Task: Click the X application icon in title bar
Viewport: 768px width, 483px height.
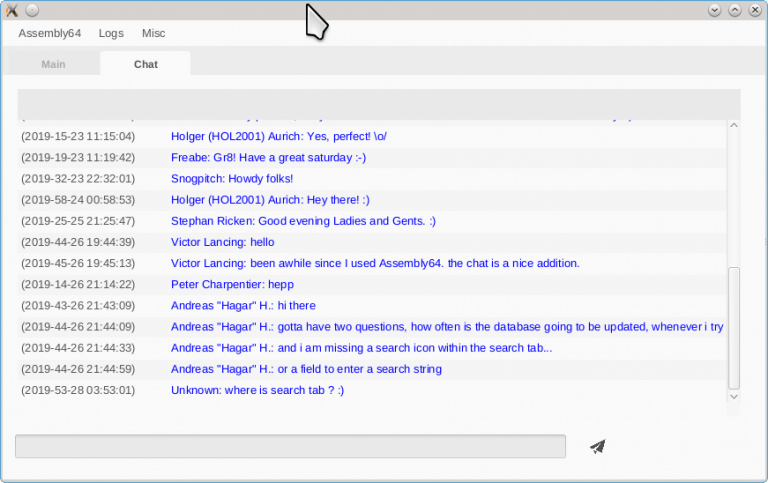Action: (12, 10)
